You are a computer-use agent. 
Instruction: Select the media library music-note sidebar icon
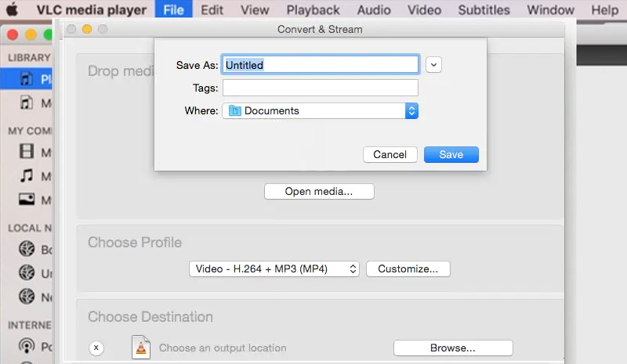(x=27, y=103)
